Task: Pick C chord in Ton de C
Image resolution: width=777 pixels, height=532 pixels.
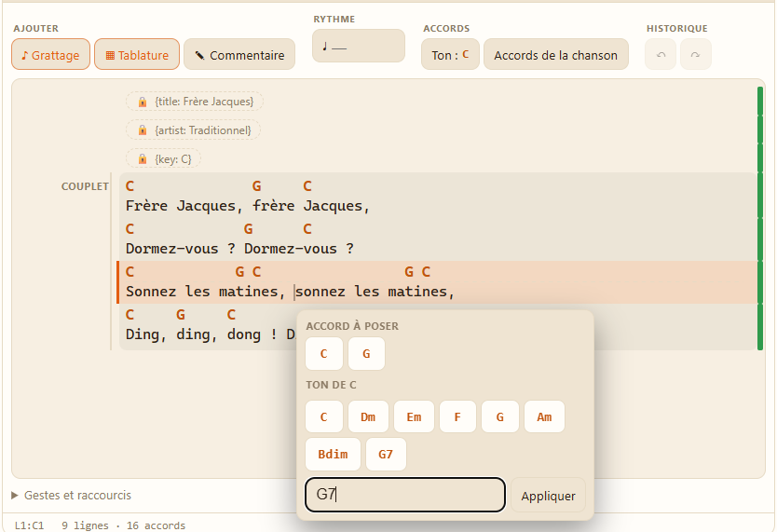Action: [324, 416]
